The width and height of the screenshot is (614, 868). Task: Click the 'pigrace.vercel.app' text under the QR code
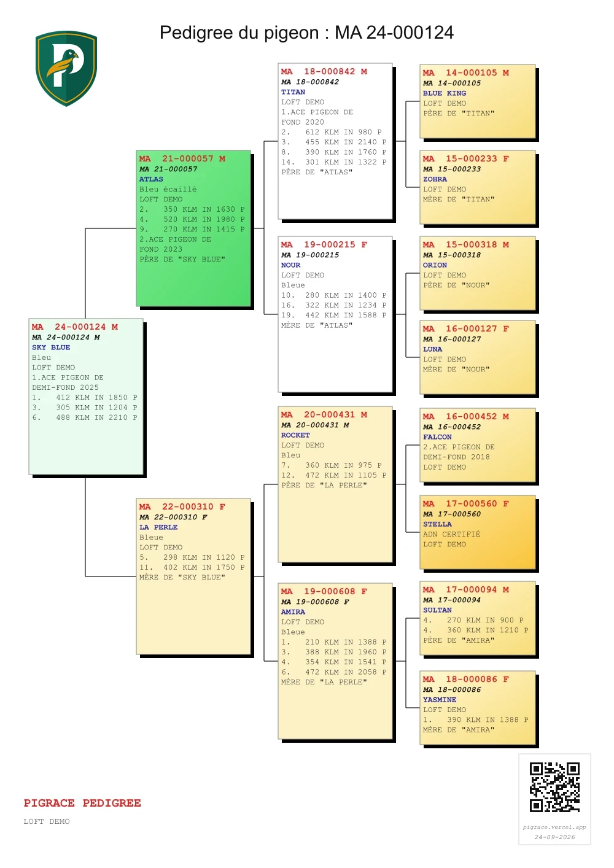pyautogui.click(x=554, y=827)
